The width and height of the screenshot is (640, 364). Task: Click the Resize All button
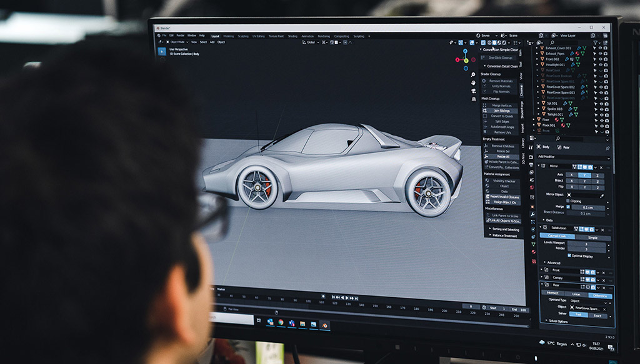click(x=502, y=157)
